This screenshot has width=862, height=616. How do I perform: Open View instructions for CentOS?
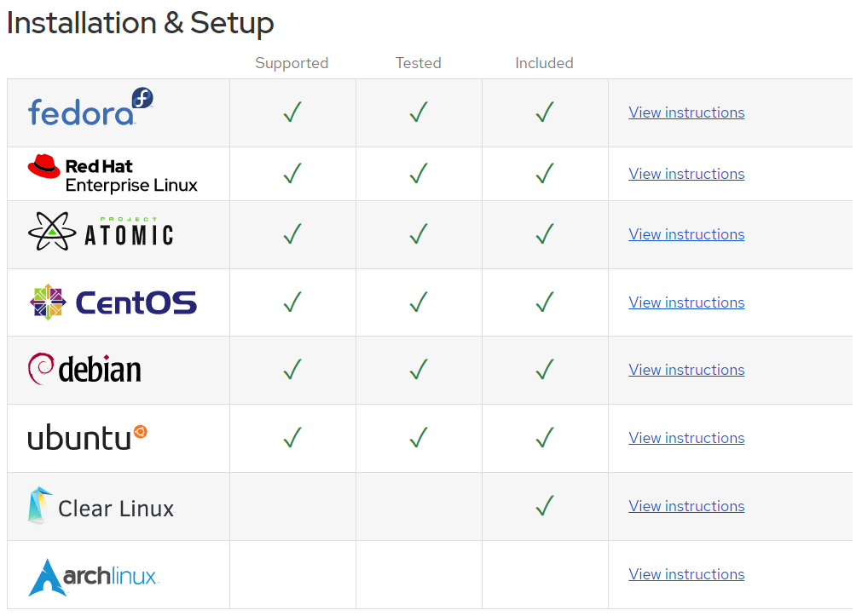(x=686, y=302)
